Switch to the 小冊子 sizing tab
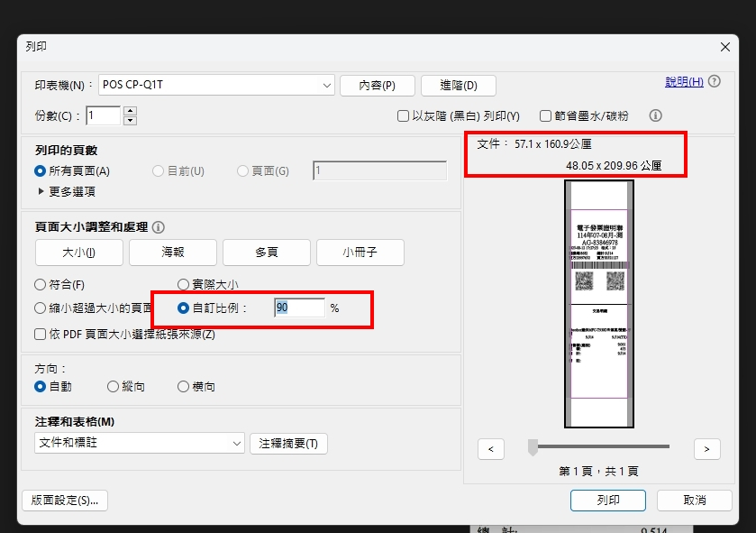The width and height of the screenshot is (756, 533). pos(360,253)
